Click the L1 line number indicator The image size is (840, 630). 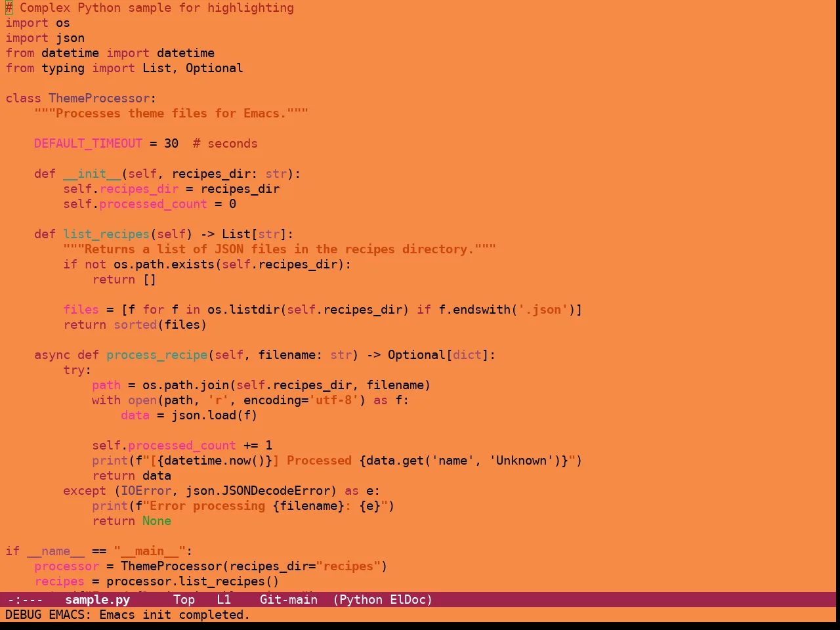(224, 600)
